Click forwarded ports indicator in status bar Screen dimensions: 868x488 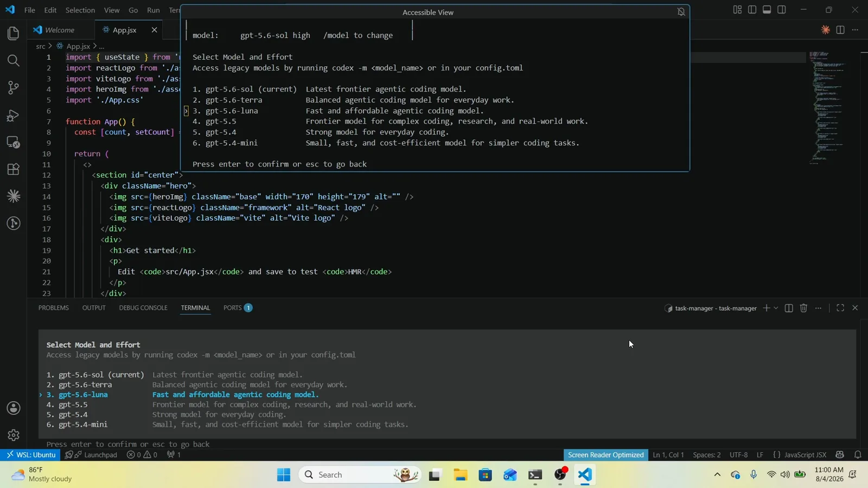pyautogui.click(x=174, y=455)
